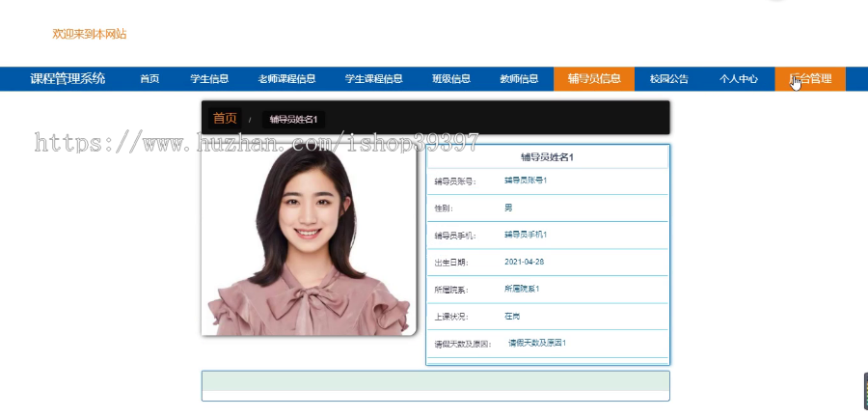Click the 上课状况 value 在岗
This screenshot has width=868, height=417.
[512, 317]
